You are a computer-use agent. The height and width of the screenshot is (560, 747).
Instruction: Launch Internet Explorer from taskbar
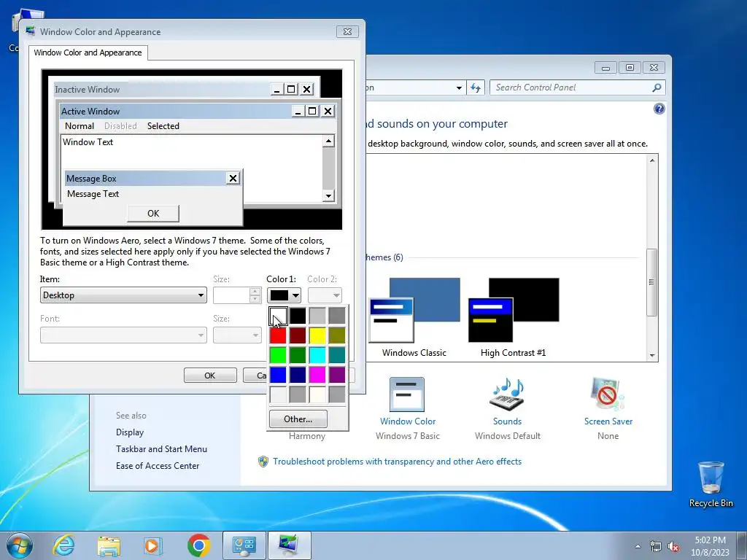click(63, 545)
